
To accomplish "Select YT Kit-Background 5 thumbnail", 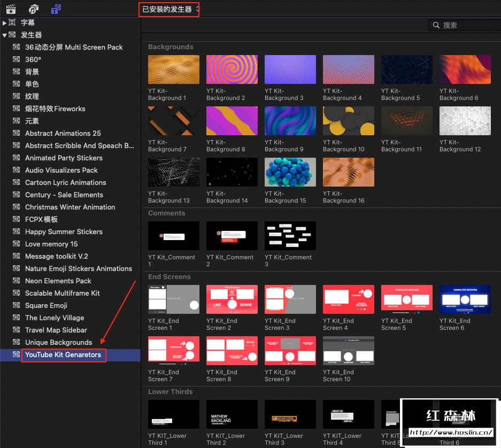I will pyautogui.click(x=407, y=69).
